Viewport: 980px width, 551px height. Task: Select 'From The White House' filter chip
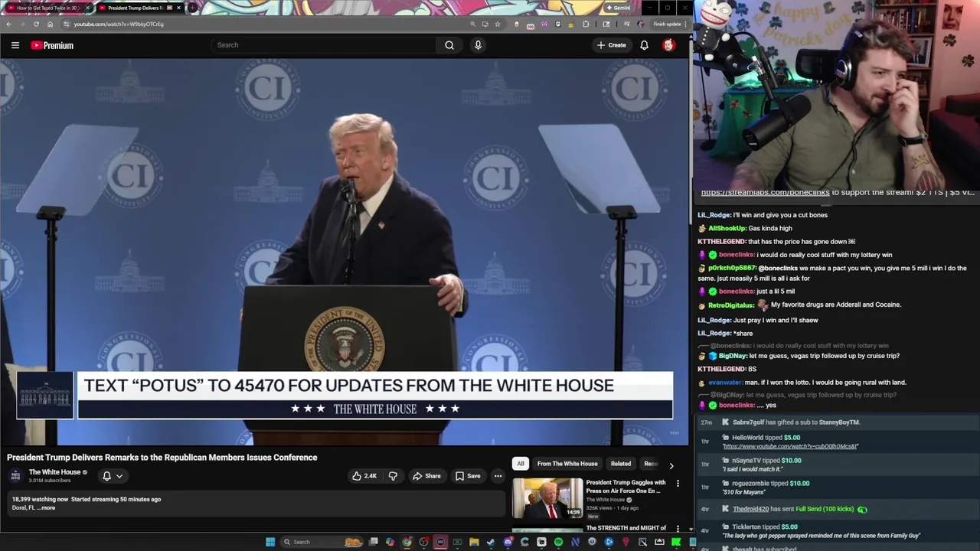(567, 464)
